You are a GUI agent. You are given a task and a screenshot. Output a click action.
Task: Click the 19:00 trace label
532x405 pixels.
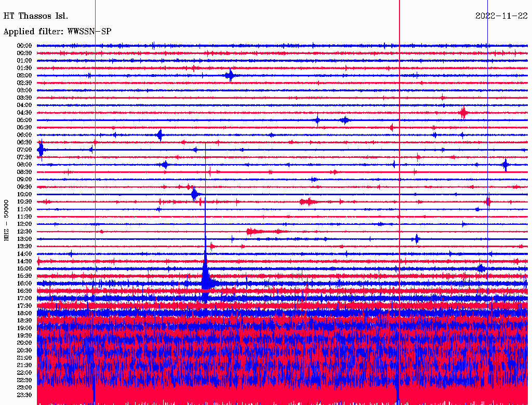point(24,328)
